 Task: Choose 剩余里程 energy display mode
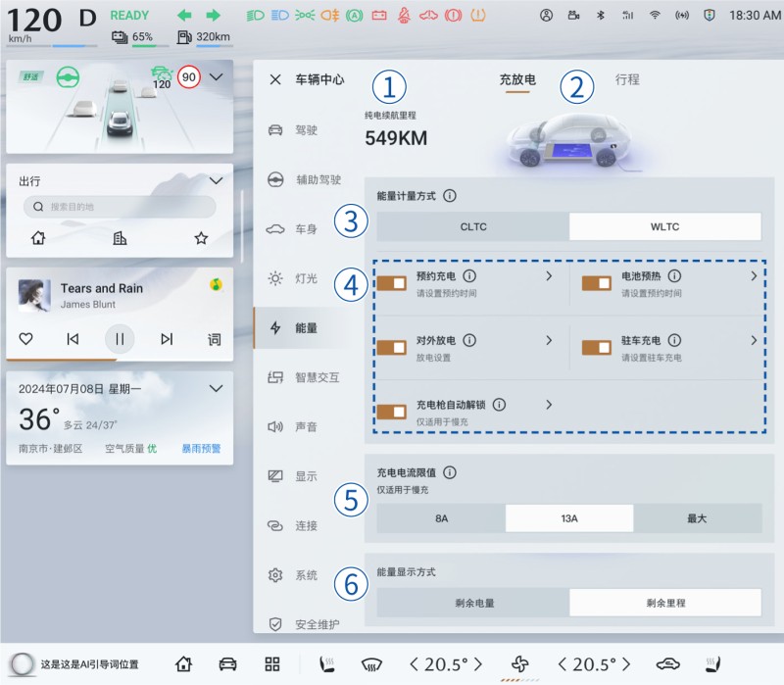(665, 603)
